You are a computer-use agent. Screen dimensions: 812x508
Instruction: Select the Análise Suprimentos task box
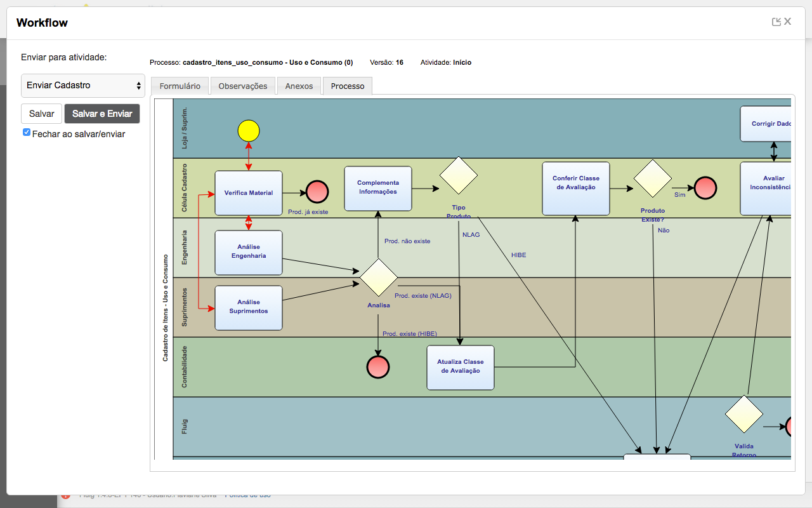[249, 308]
